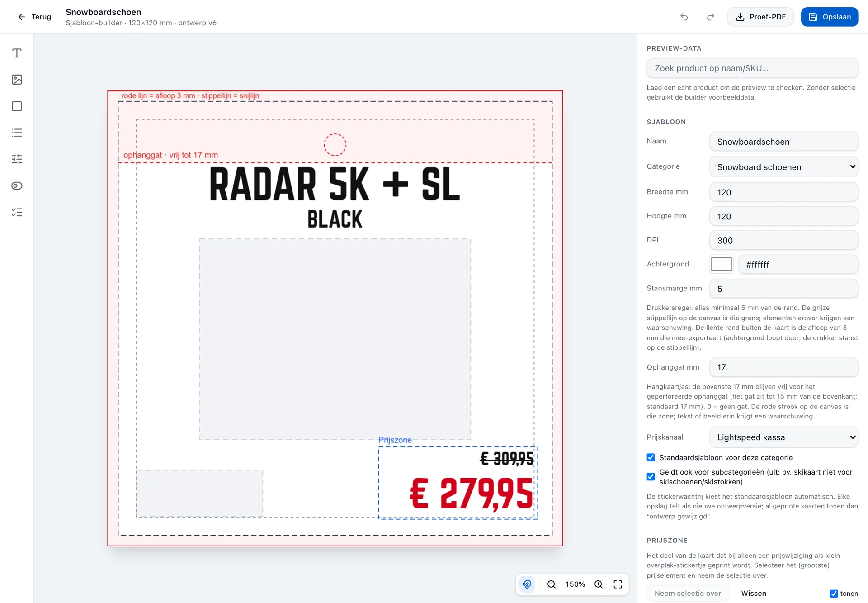Save with the Opslaan button
Screen dimensions: 868x603
pos(830,17)
